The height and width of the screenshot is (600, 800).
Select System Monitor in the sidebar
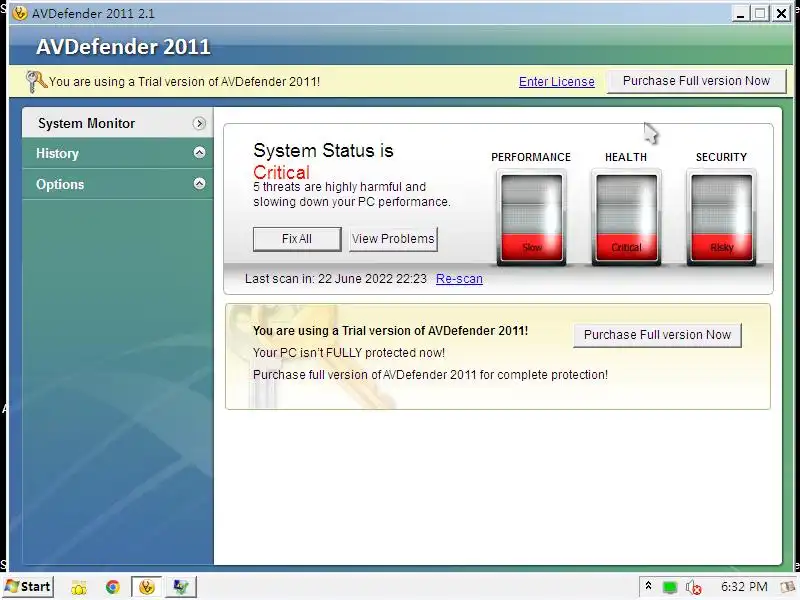pyautogui.click(x=118, y=123)
